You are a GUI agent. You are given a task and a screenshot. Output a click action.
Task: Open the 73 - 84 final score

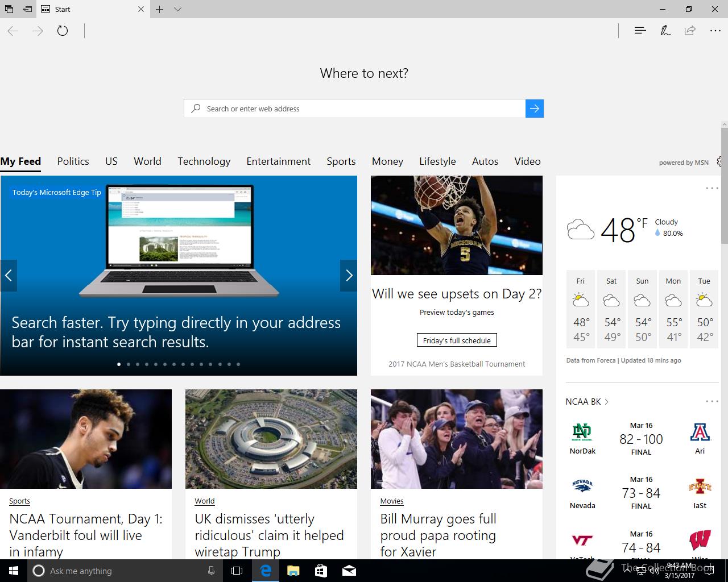click(x=641, y=493)
